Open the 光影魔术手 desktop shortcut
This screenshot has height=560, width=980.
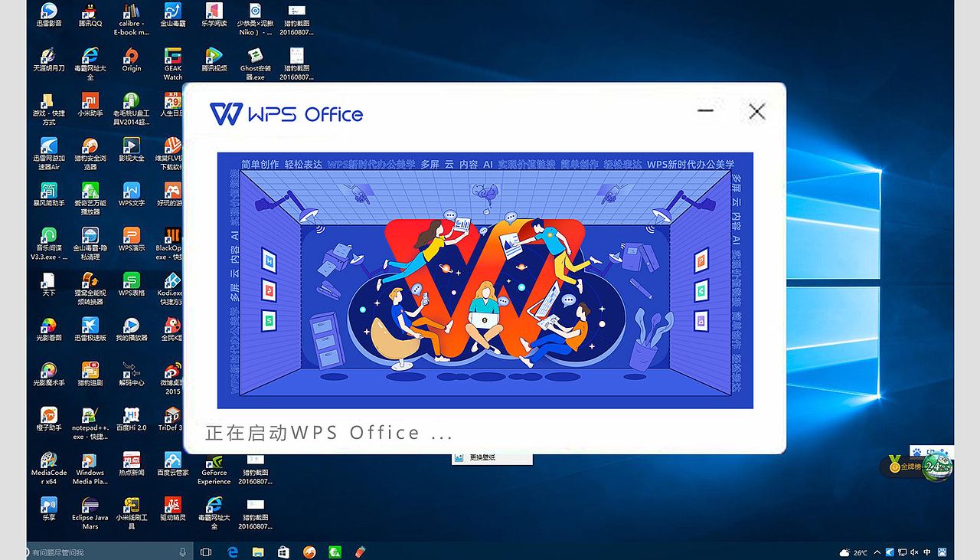coord(49,374)
